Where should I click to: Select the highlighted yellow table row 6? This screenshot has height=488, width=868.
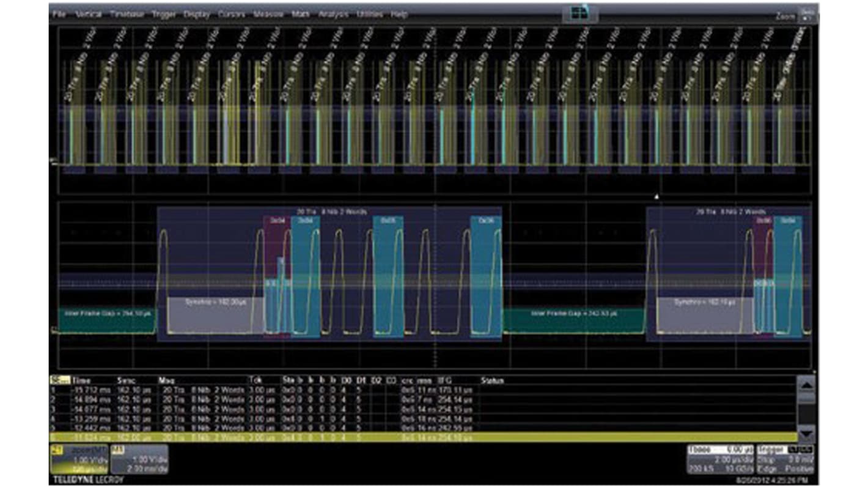coord(423,438)
